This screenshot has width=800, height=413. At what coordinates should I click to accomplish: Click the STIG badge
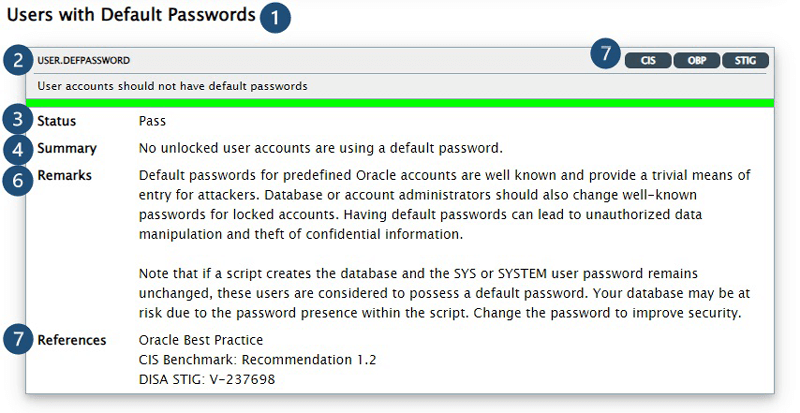pos(745,60)
